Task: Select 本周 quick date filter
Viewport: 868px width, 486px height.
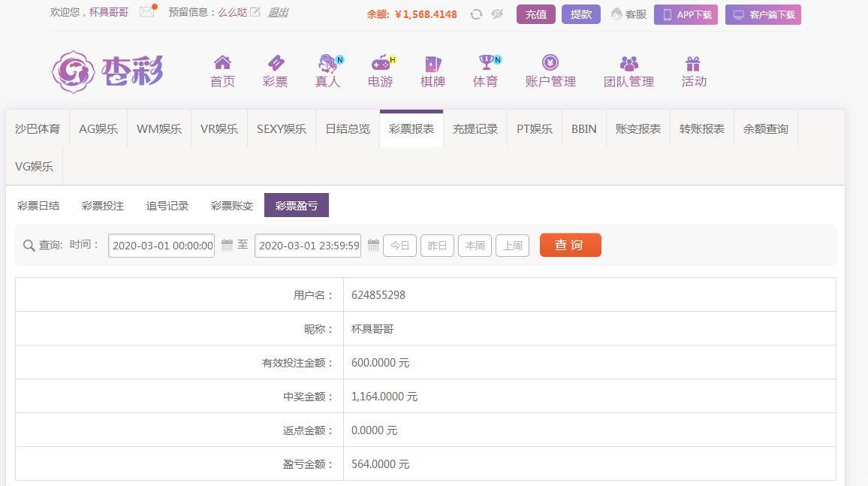Action: pos(475,246)
